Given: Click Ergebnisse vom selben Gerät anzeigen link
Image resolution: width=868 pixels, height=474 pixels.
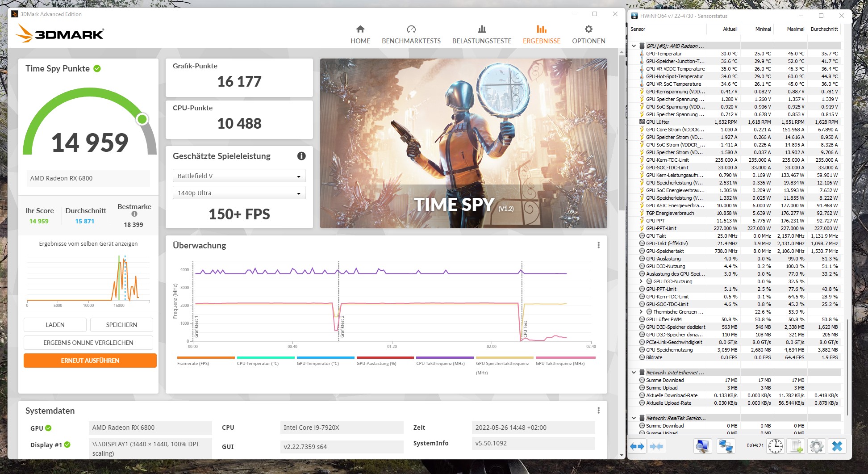Looking at the screenshot, I should [x=88, y=244].
